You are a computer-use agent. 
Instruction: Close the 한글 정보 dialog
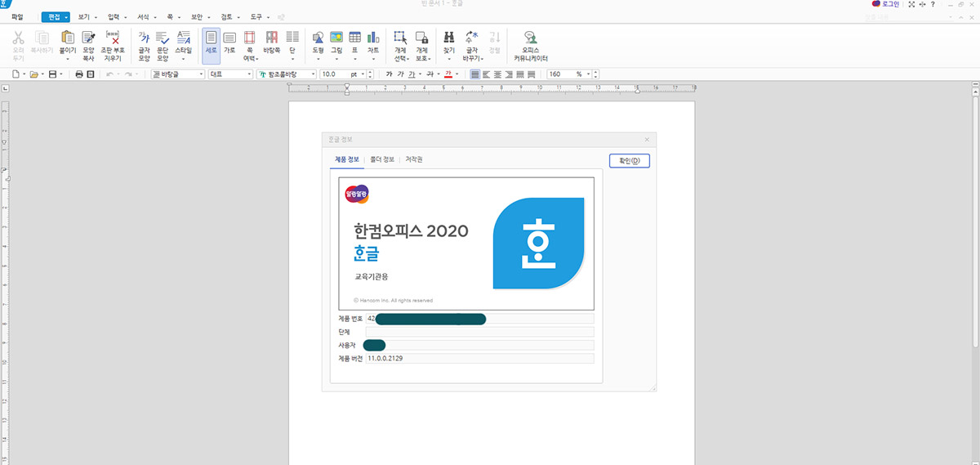(647, 140)
